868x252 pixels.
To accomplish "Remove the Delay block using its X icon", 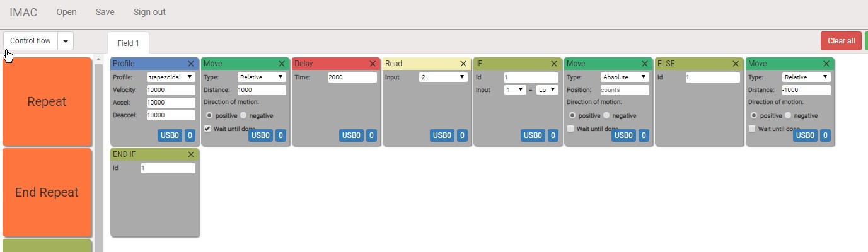I will pyautogui.click(x=373, y=64).
